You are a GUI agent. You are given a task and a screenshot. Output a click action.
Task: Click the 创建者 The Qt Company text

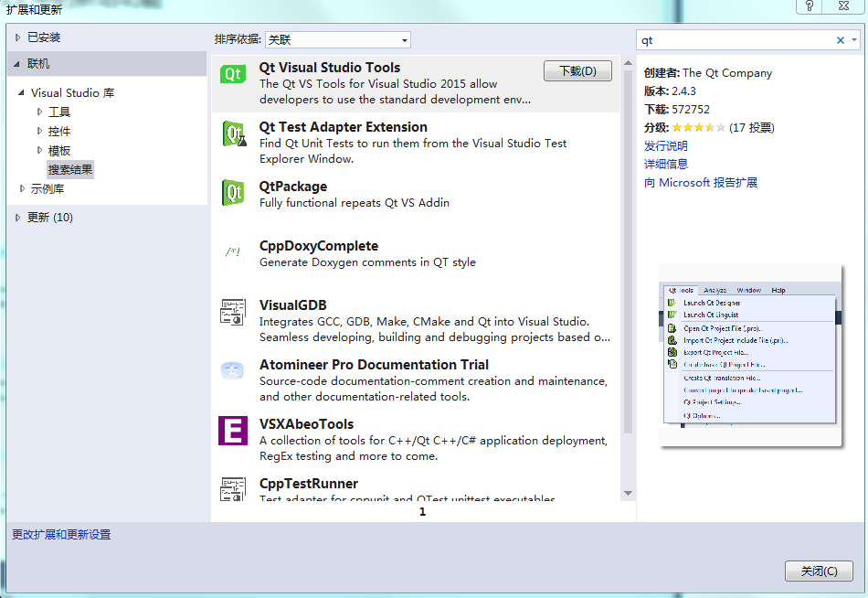click(x=708, y=72)
